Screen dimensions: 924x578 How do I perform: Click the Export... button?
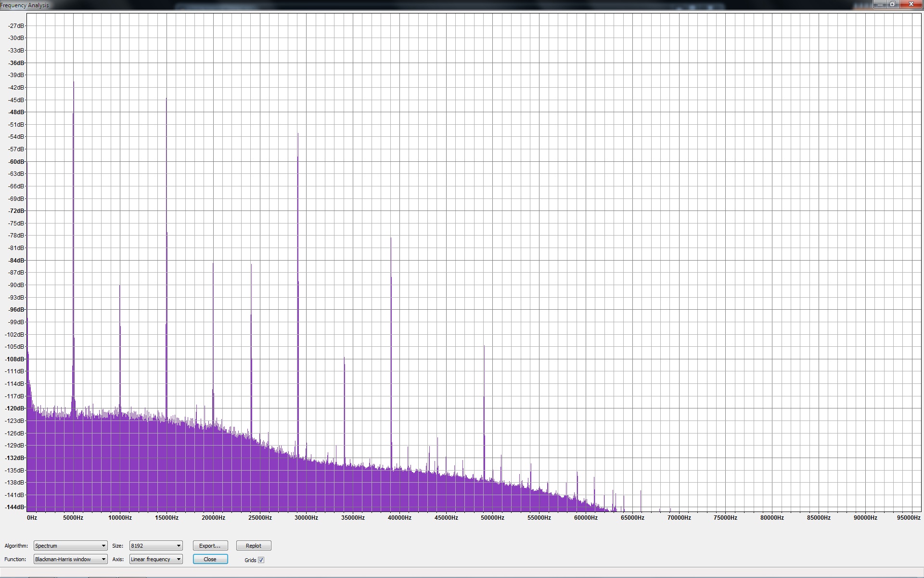pyautogui.click(x=210, y=546)
